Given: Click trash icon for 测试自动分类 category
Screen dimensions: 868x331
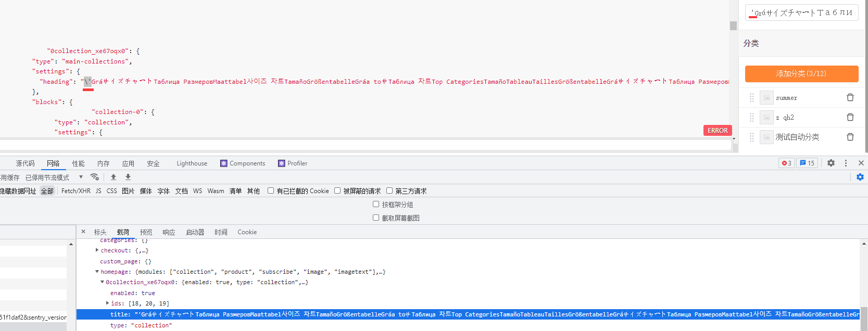Looking at the screenshot, I should pos(850,137).
